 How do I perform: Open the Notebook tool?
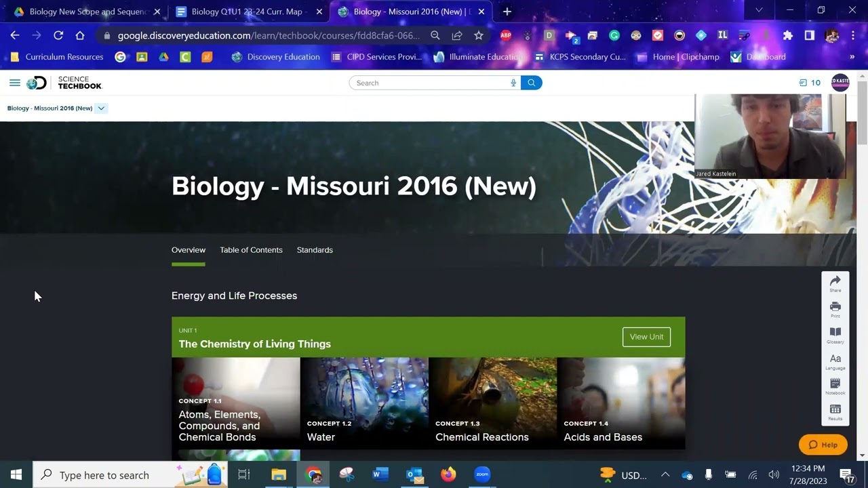click(x=835, y=387)
